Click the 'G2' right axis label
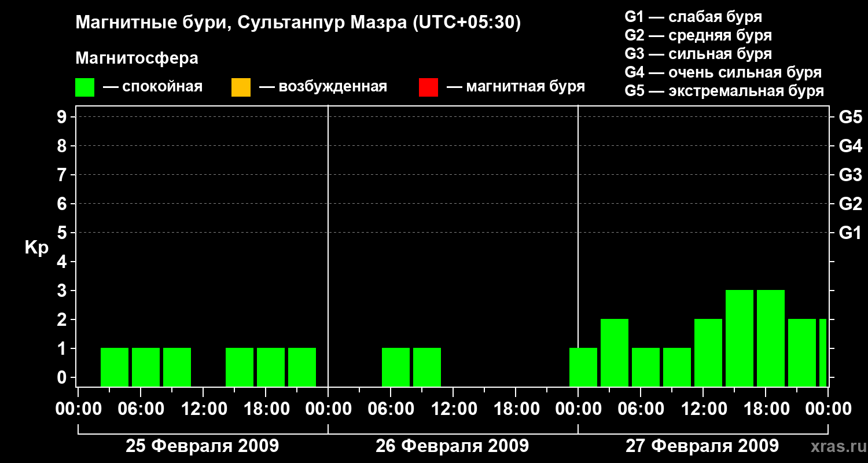Viewport: 868px width, 463px height. pos(850,204)
